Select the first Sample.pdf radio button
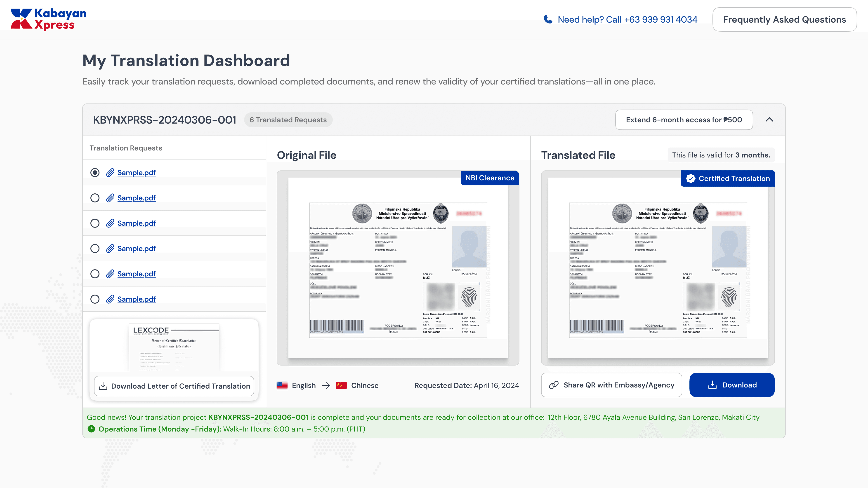868x488 pixels. pos(95,173)
